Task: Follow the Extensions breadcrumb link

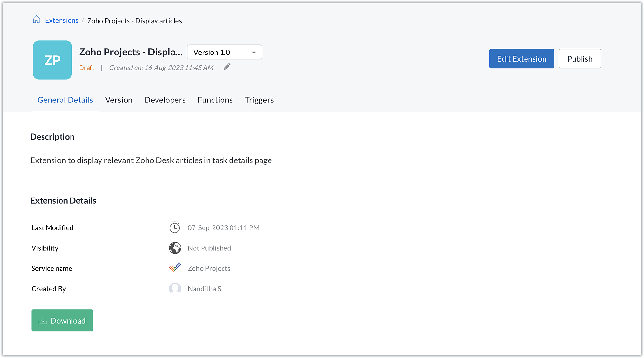Action: [62, 20]
